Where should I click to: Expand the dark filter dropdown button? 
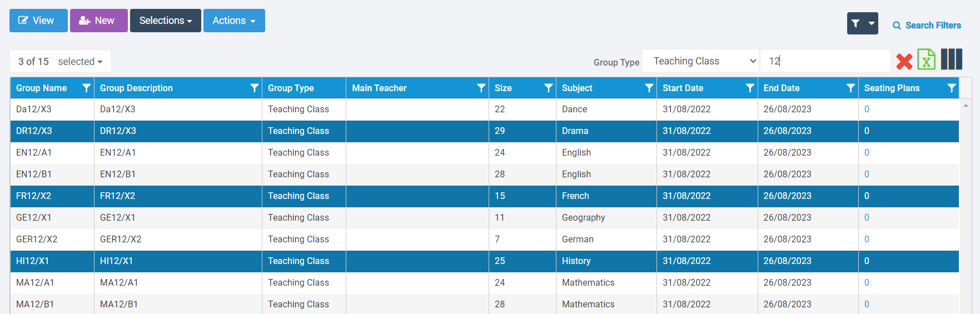[862, 23]
